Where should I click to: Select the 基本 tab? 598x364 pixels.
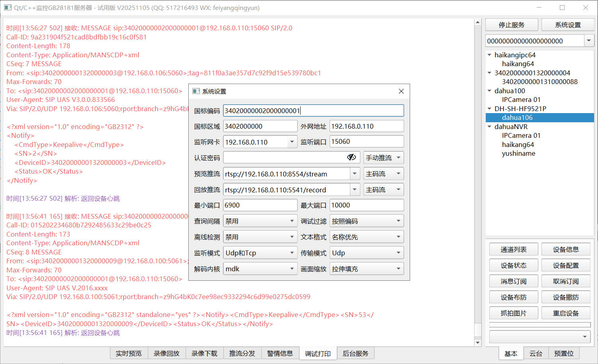(511, 353)
